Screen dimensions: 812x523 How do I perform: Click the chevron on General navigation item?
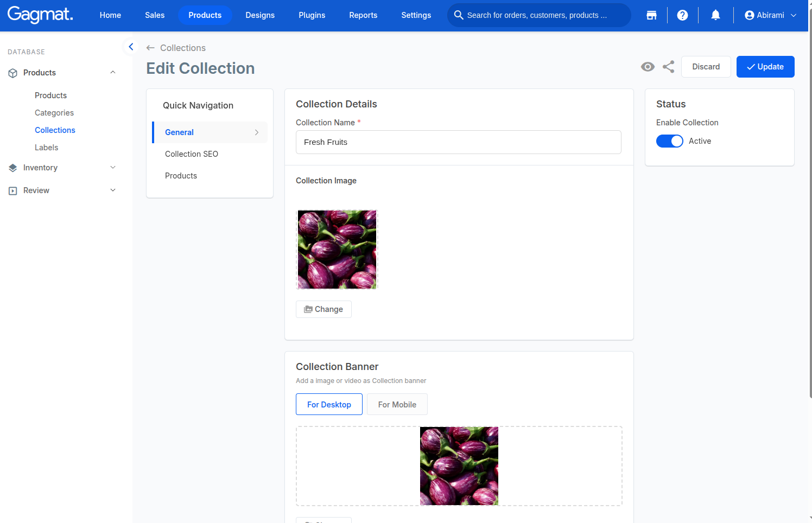(257, 132)
